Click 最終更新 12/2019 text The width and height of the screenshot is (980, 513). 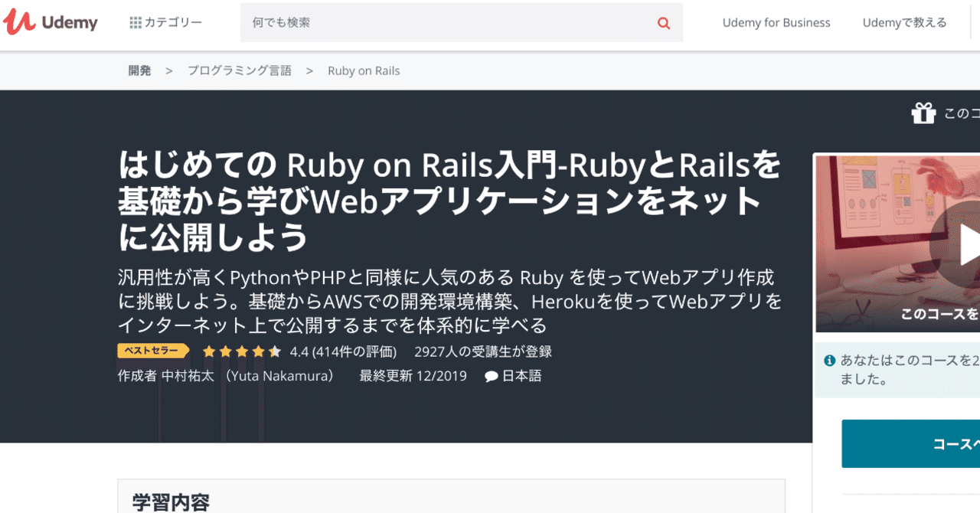(413, 376)
